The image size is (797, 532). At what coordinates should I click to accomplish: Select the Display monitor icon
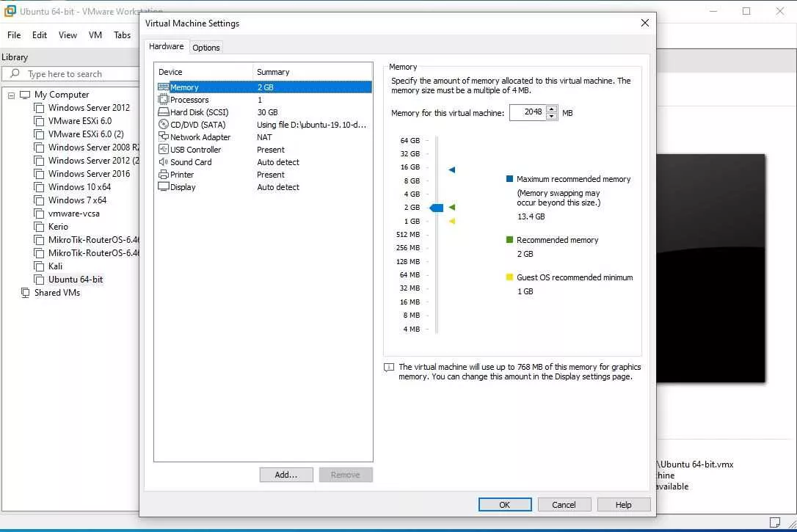pos(163,186)
